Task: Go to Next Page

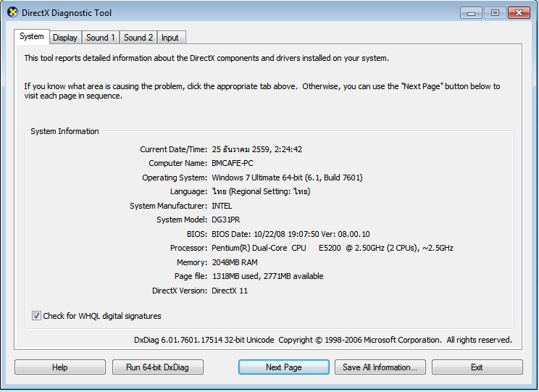Action: click(283, 367)
